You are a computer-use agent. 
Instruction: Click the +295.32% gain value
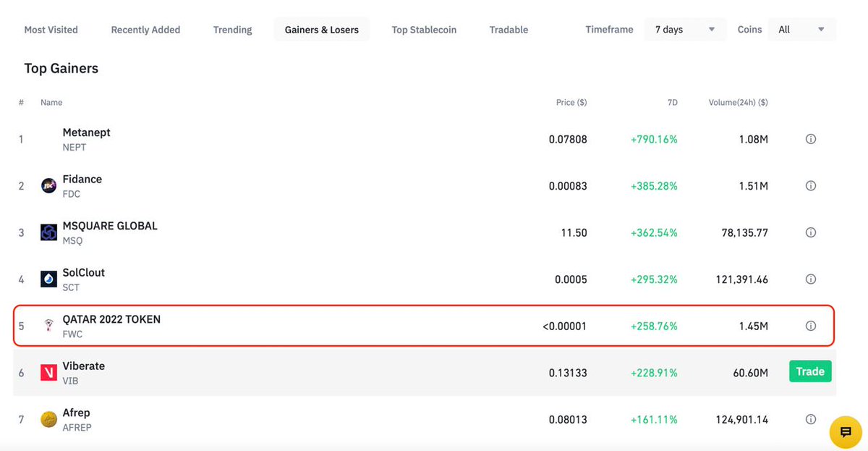click(x=654, y=279)
